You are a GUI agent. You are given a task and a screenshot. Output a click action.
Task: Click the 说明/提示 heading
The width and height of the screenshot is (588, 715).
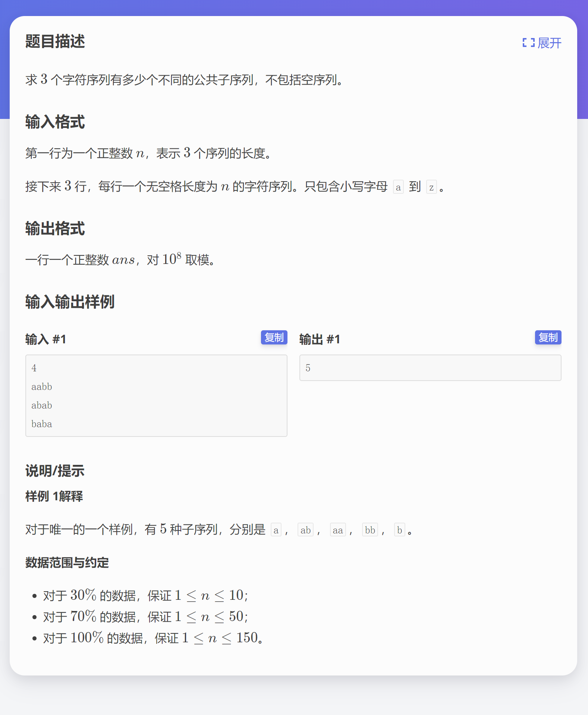click(x=55, y=471)
